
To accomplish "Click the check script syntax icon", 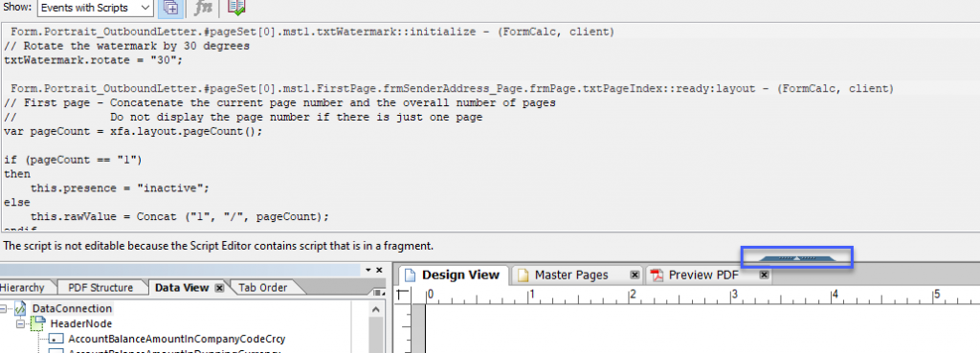I will pyautogui.click(x=236, y=8).
